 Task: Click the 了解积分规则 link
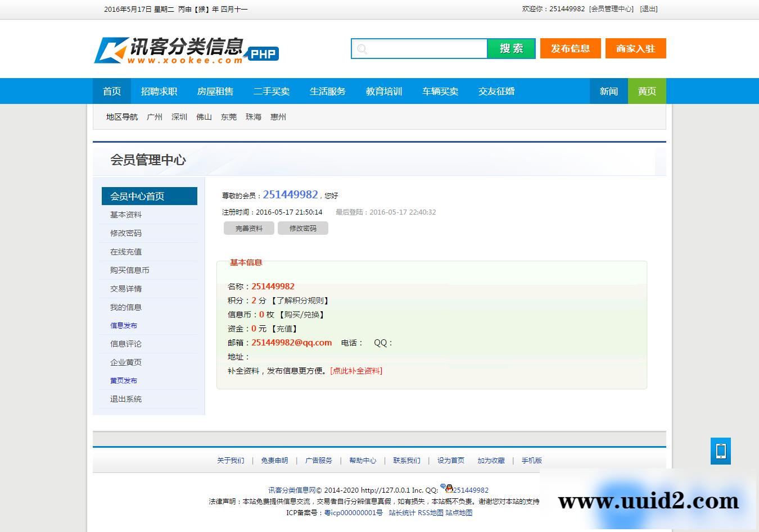(301, 300)
